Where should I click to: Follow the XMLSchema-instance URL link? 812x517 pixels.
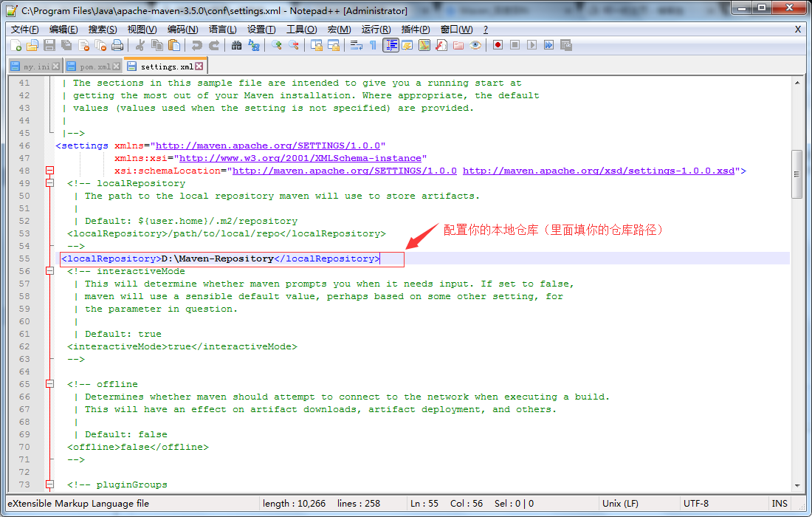tap(300, 158)
